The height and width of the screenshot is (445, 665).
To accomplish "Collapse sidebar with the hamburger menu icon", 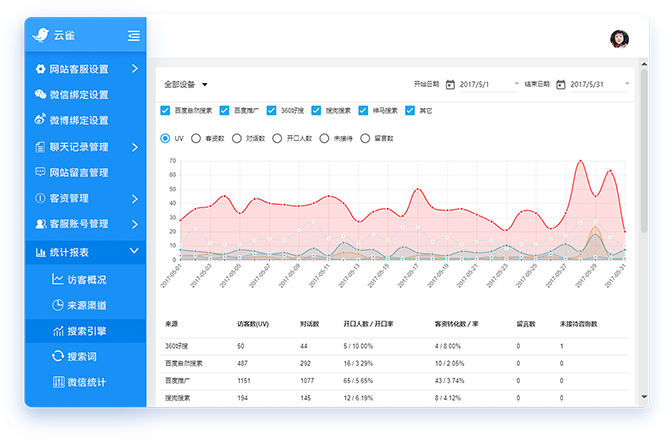I will pos(134,36).
